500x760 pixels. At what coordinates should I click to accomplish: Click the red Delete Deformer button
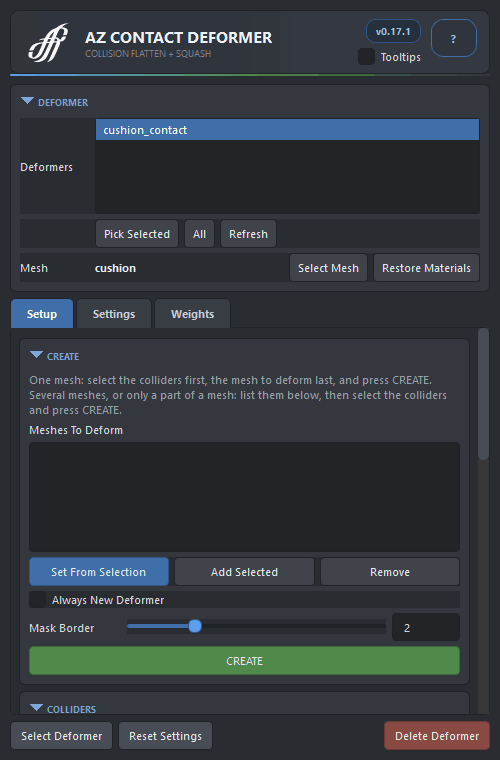tap(437, 736)
